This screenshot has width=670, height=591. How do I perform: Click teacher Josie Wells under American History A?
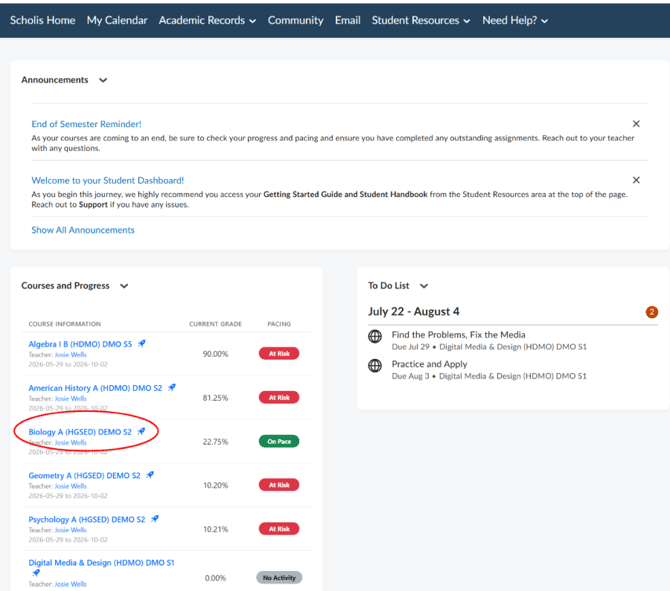click(71, 399)
